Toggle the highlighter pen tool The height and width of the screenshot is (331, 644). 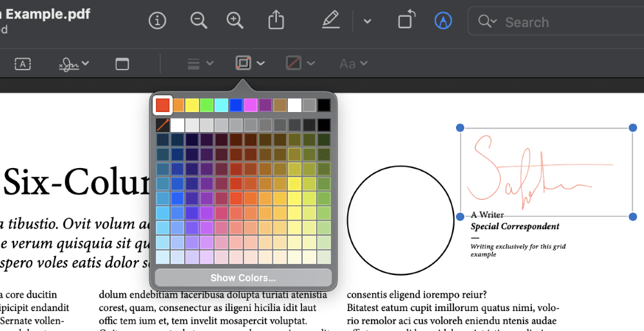(330, 21)
